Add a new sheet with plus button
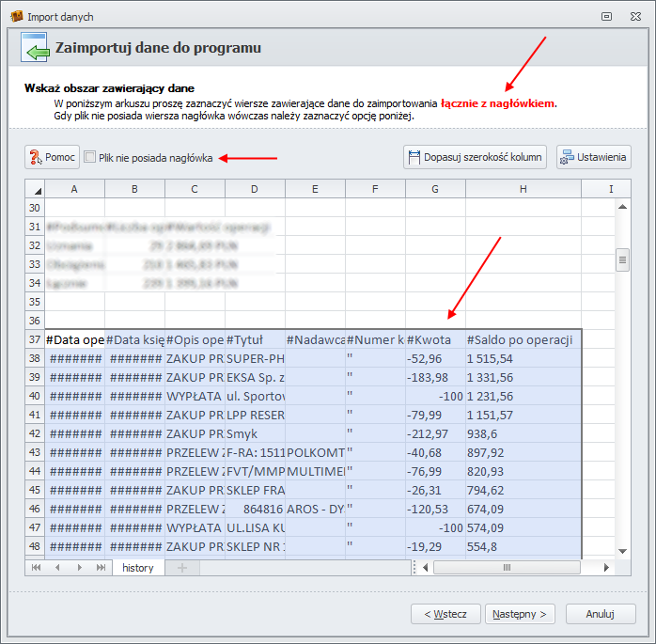Image resolution: width=656 pixels, height=644 pixels. (x=183, y=568)
